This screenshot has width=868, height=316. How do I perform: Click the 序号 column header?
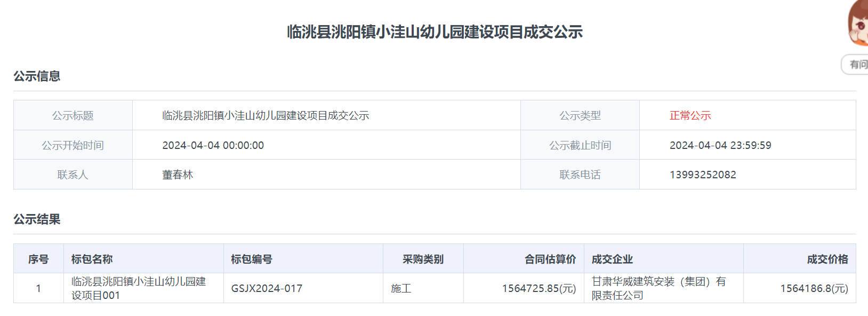[38, 259]
